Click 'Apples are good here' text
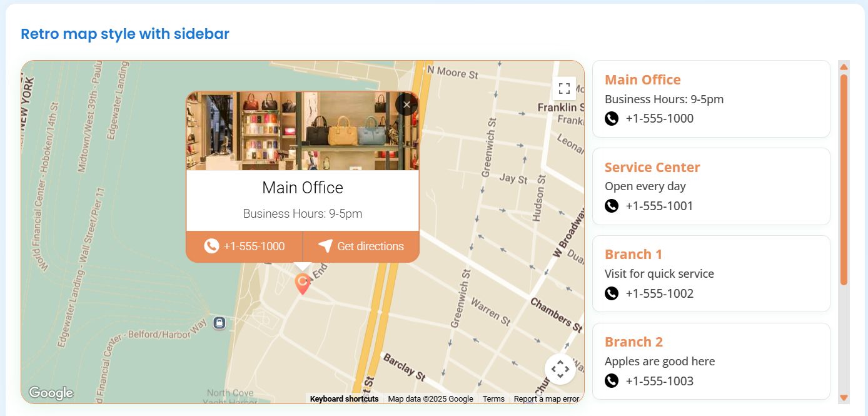Image resolution: width=868 pixels, height=416 pixels. click(660, 362)
